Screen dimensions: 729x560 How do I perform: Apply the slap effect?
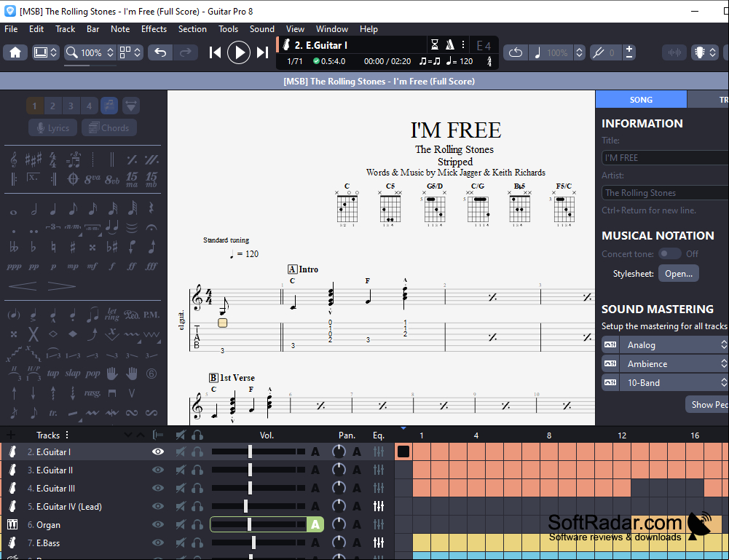(x=73, y=373)
